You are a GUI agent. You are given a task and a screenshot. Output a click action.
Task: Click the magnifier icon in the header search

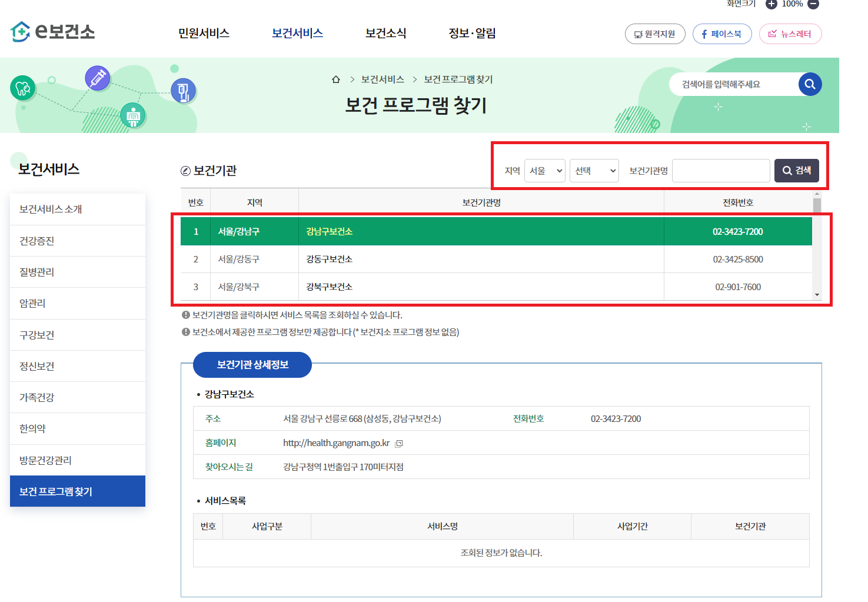810,84
